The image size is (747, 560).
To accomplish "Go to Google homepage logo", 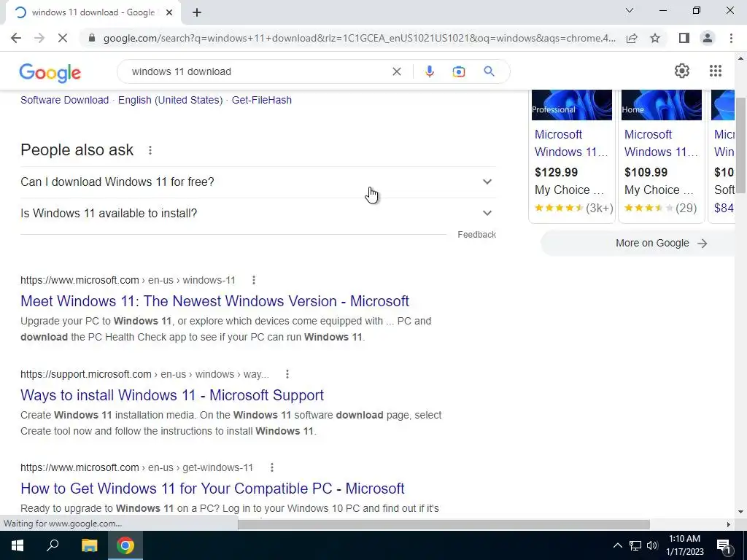I will tap(50, 72).
